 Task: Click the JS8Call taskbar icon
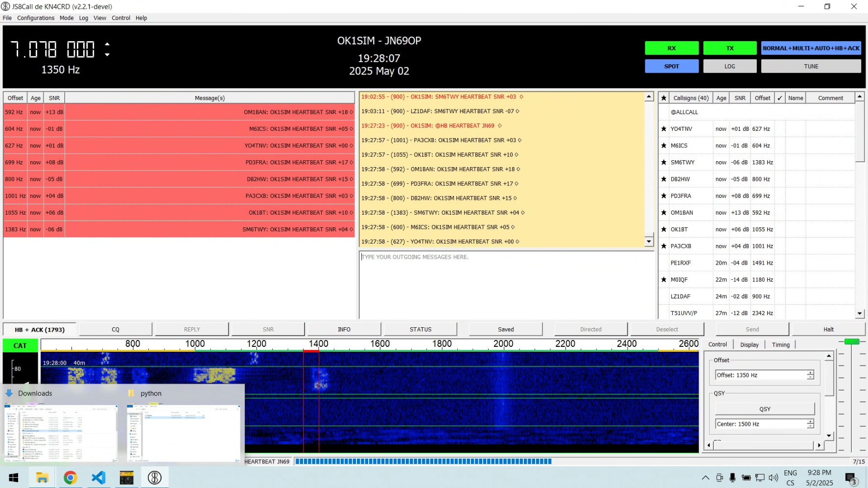tap(155, 478)
